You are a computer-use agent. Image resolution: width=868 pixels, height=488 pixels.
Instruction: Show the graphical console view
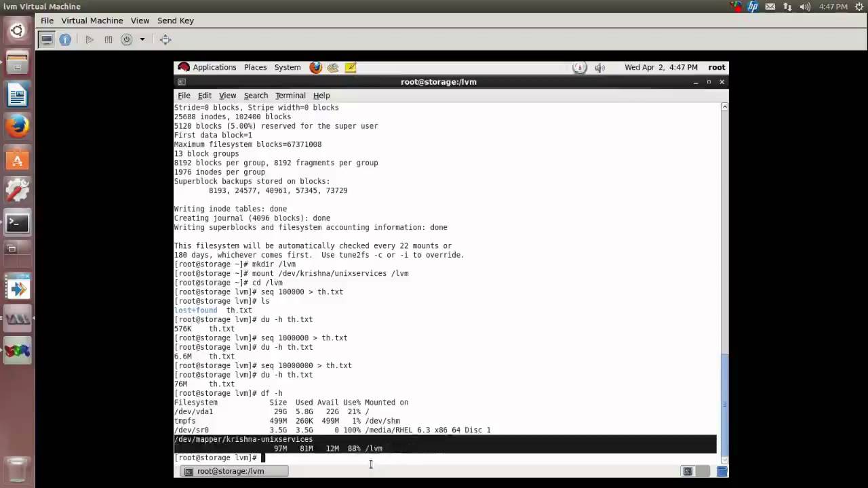pos(47,39)
